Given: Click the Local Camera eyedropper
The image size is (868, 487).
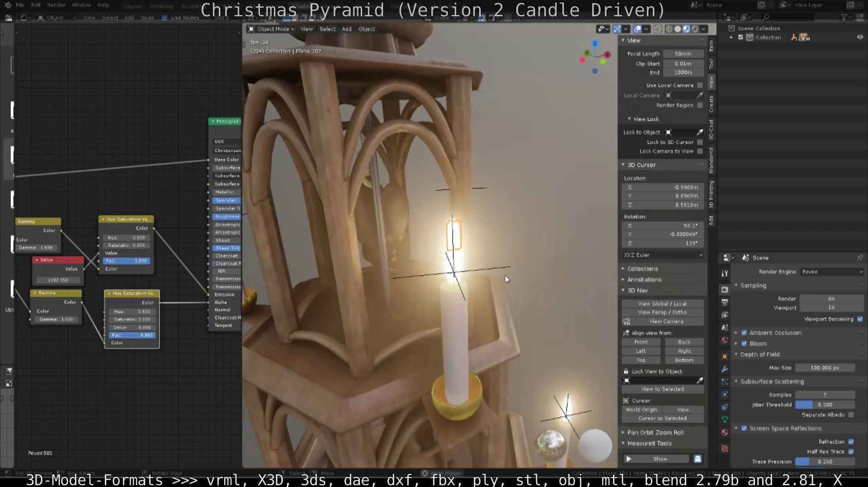Looking at the screenshot, I should tap(700, 95).
